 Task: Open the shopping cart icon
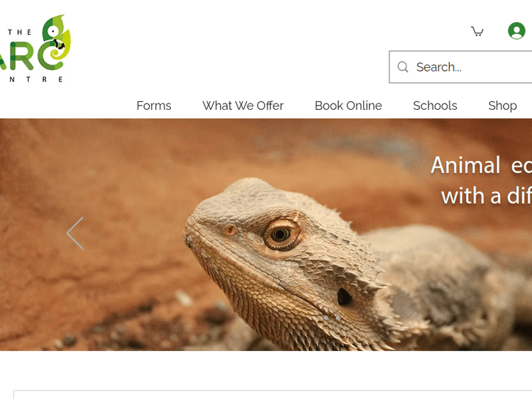coord(477,31)
